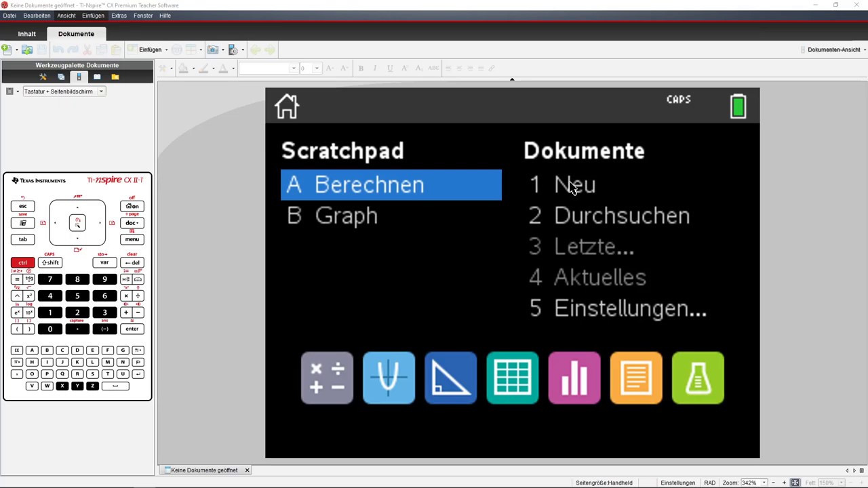
Task: Open the Extras menu
Action: pyautogui.click(x=119, y=16)
